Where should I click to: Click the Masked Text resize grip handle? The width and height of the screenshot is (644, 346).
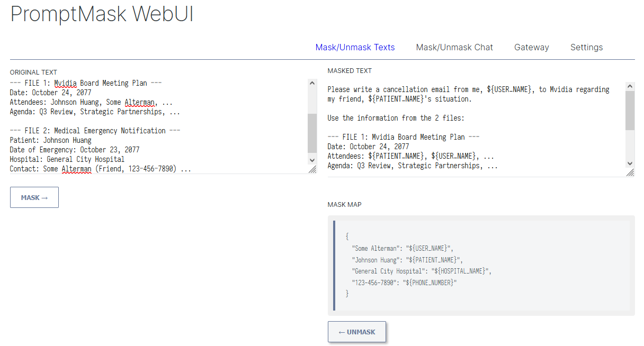630,172
